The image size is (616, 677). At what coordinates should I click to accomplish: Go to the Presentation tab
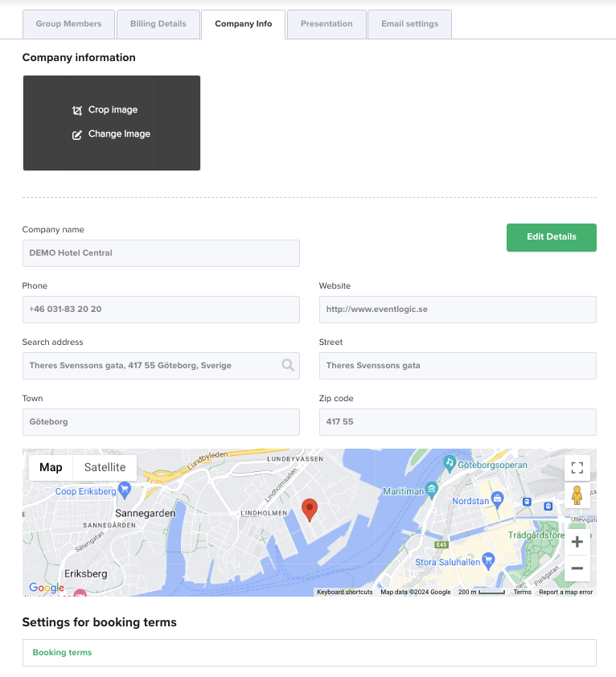point(326,24)
